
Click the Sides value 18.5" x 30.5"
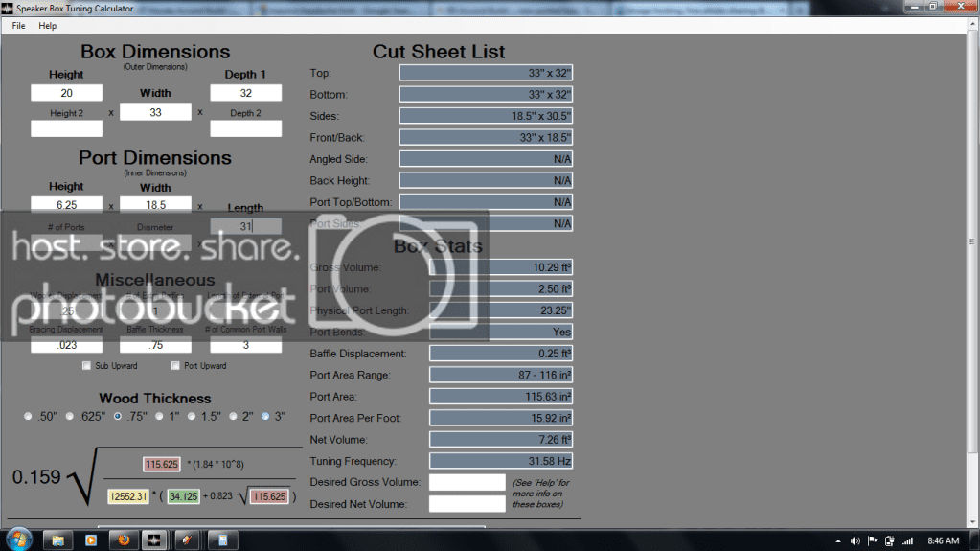486,116
